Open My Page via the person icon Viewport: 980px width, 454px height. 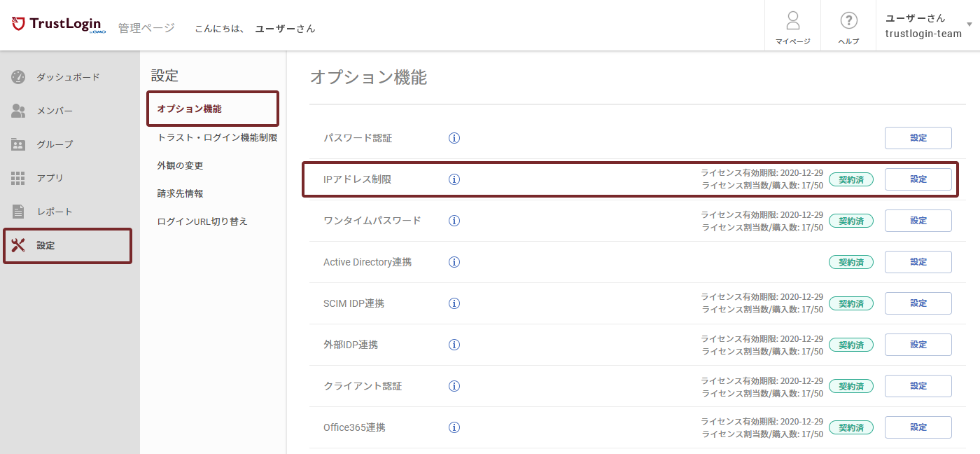coord(792,20)
